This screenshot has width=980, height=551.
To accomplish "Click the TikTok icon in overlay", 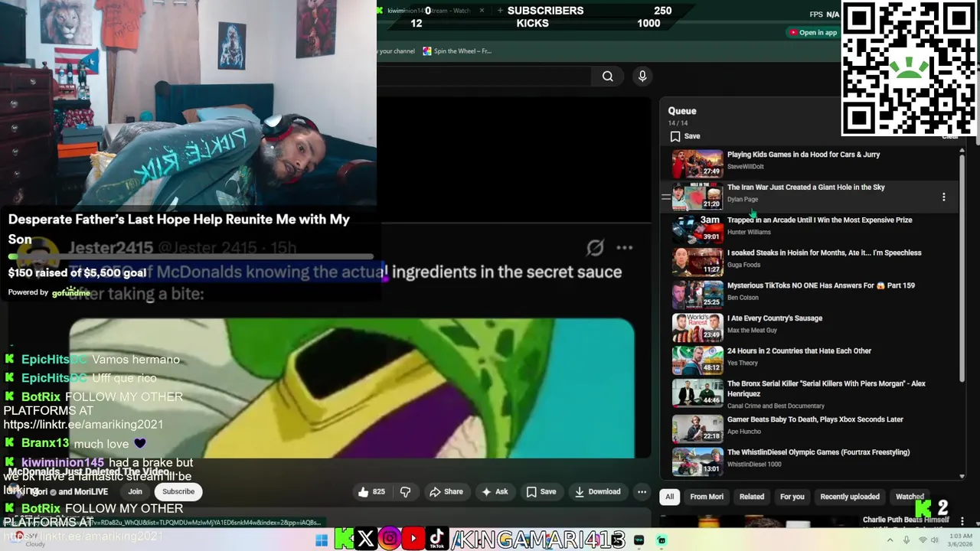I will 437,539.
